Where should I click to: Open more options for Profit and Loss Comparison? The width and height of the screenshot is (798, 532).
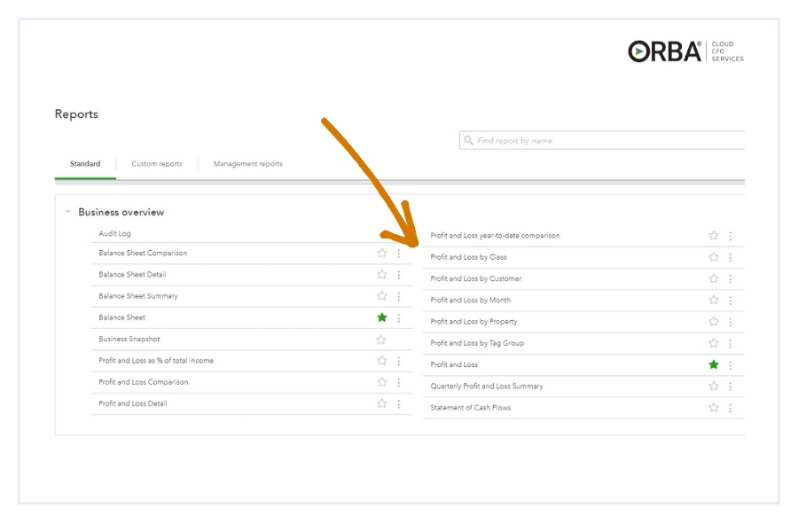398,382
